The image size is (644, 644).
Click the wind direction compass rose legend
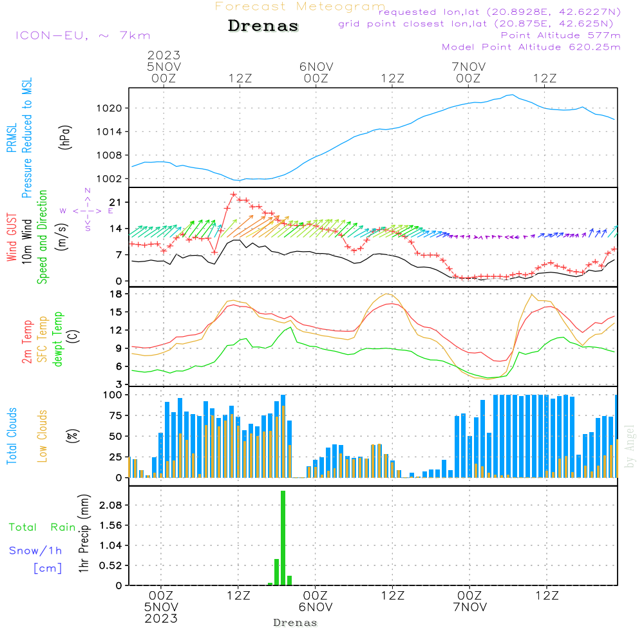pyautogui.click(x=87, y=211)
